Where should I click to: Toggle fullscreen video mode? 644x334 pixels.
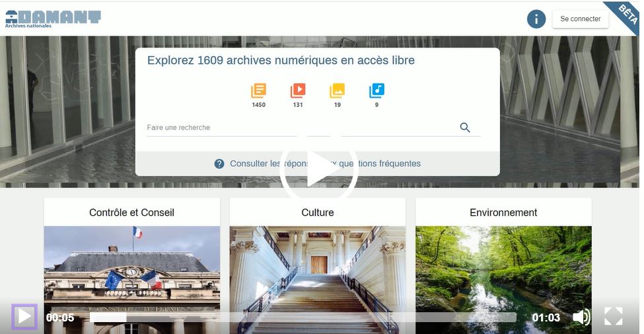(614, 317)
